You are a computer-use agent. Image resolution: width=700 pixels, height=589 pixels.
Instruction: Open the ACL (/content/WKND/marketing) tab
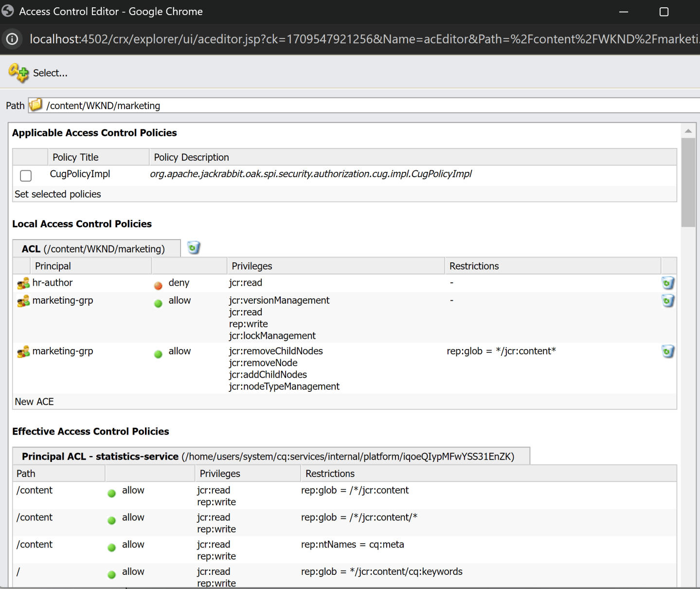tap(96, 248)
